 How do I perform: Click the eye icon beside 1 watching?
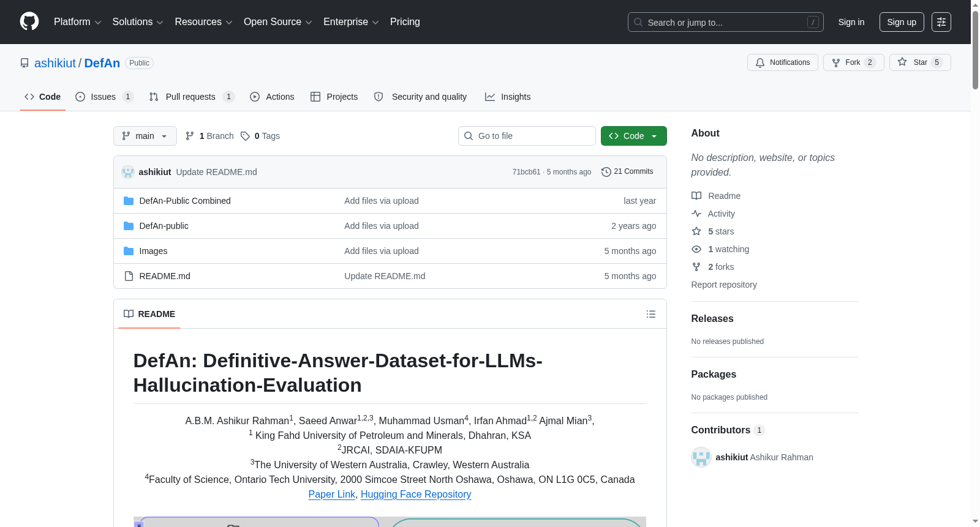696,249
